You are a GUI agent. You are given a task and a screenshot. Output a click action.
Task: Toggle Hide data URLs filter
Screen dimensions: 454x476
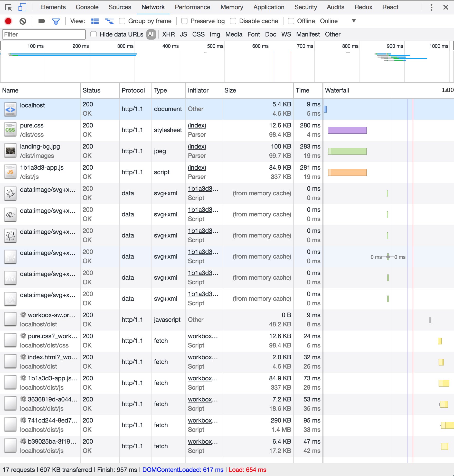point(93,34)
